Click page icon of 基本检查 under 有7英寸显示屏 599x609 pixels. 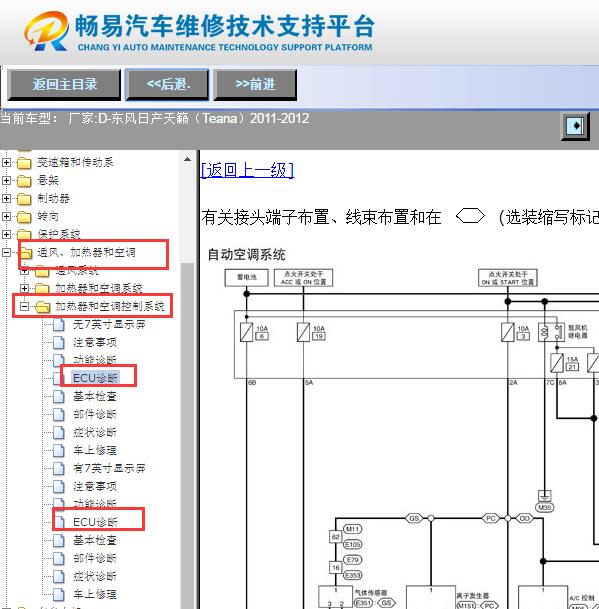click(59, 540)
